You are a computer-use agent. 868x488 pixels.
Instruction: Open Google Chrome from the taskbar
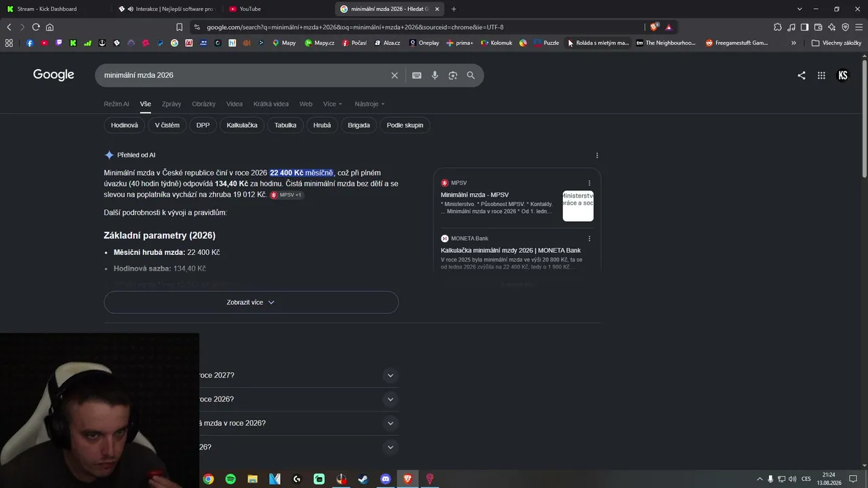click(x=208, y=479)
